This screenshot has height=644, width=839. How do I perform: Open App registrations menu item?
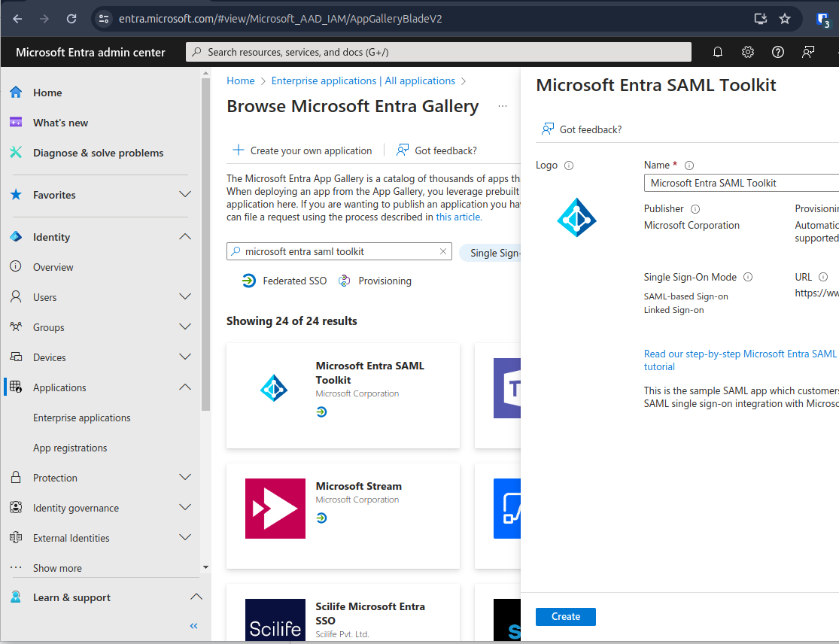(70, 448)
